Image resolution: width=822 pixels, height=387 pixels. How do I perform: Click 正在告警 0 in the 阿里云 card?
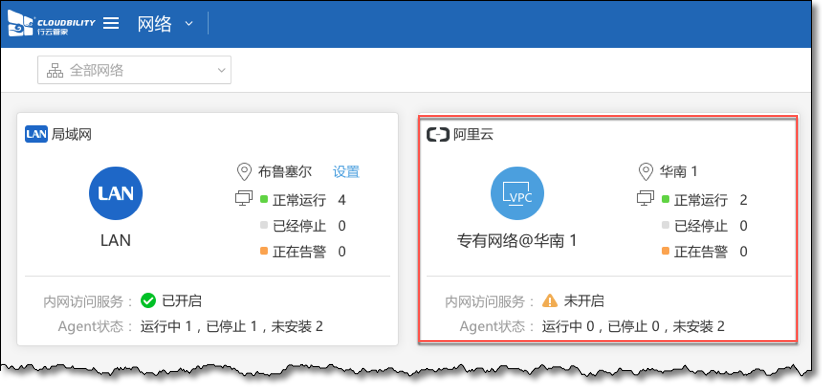[705, 252]
